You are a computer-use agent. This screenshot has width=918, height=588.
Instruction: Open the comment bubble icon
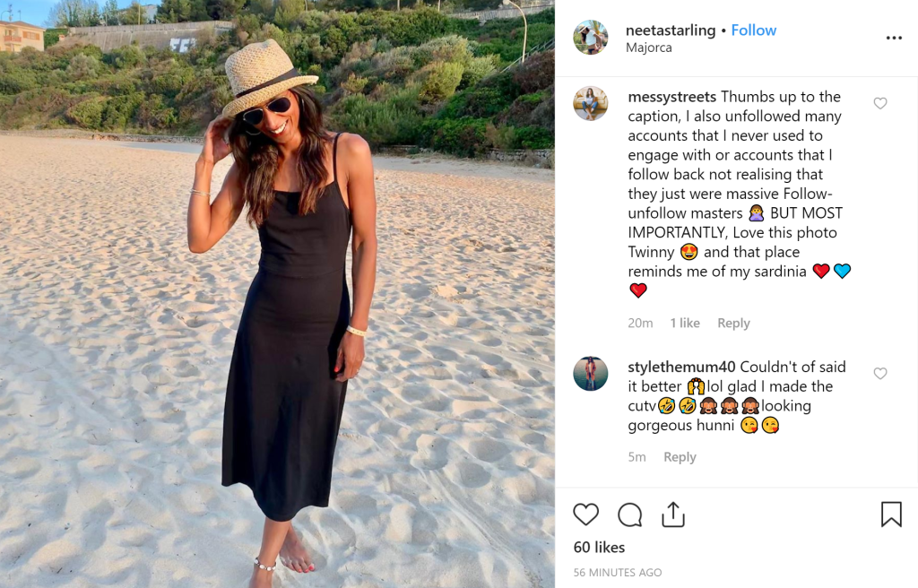(630, 514)
